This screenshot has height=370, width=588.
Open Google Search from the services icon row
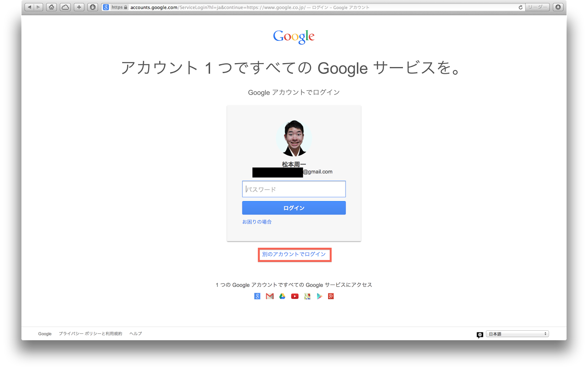coord(257,296)
